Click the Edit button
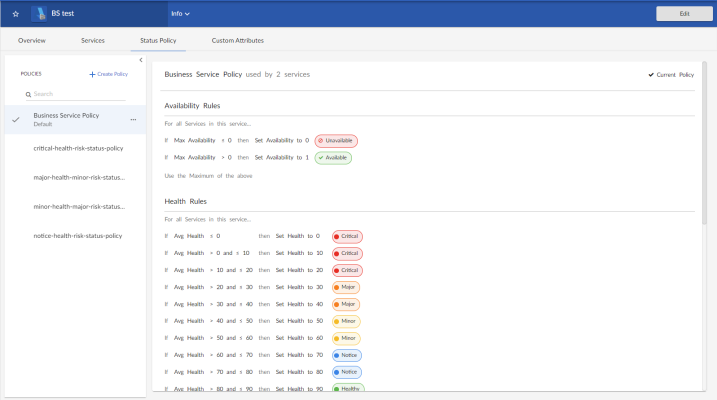 click(684, 14)
